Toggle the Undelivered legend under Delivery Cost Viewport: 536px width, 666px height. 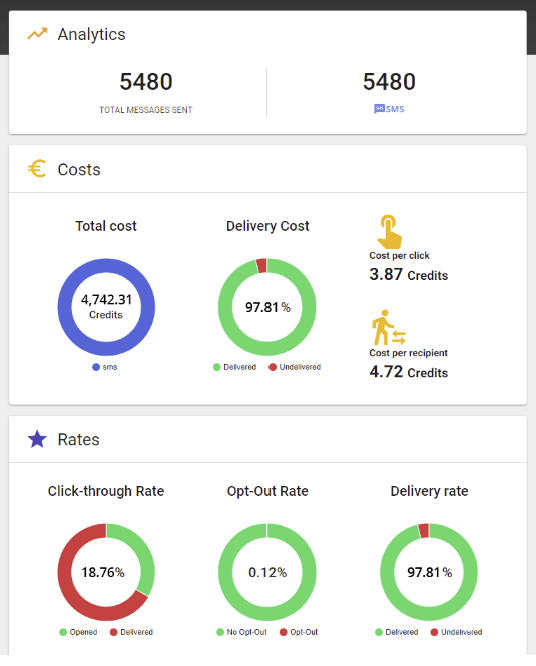[x=295, y=367]
